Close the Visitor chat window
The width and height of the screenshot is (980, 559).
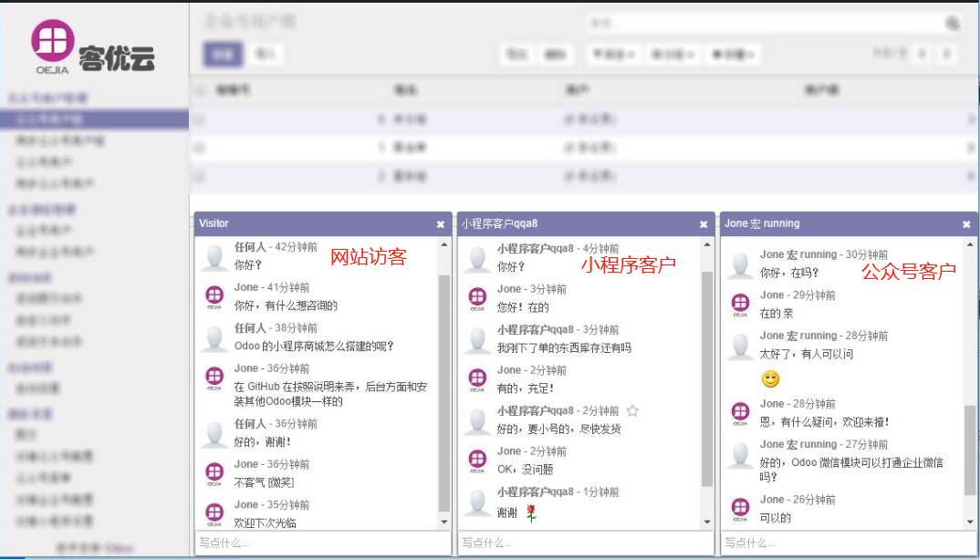pos(441,224)
